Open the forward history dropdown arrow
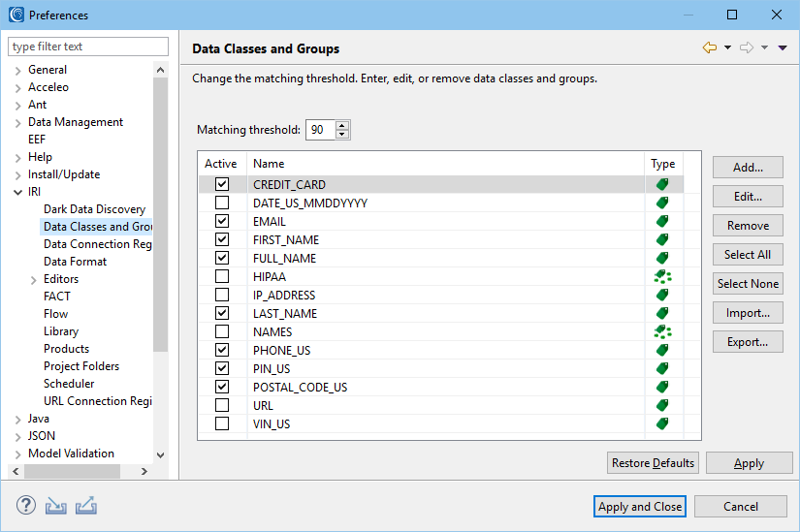The height and width of the screenshot is (532, 800). click(x=764, y=47)
